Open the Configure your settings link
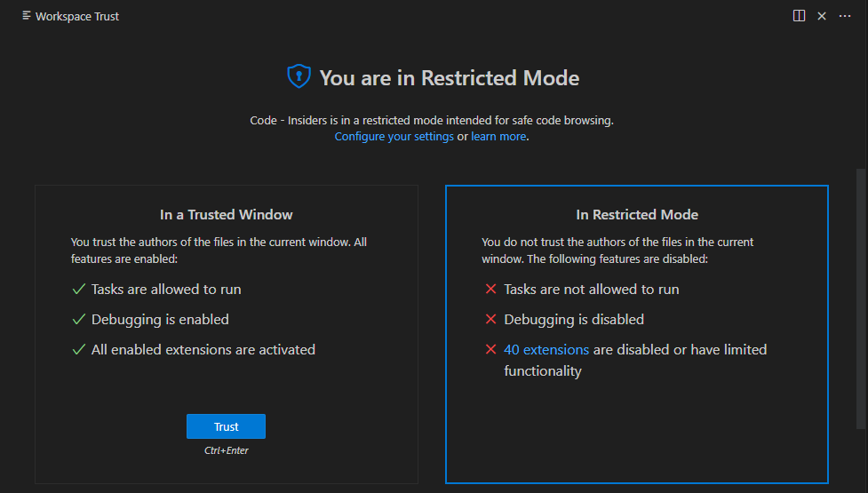The width and height of the screenshot is (868, 493). (394, 137)
